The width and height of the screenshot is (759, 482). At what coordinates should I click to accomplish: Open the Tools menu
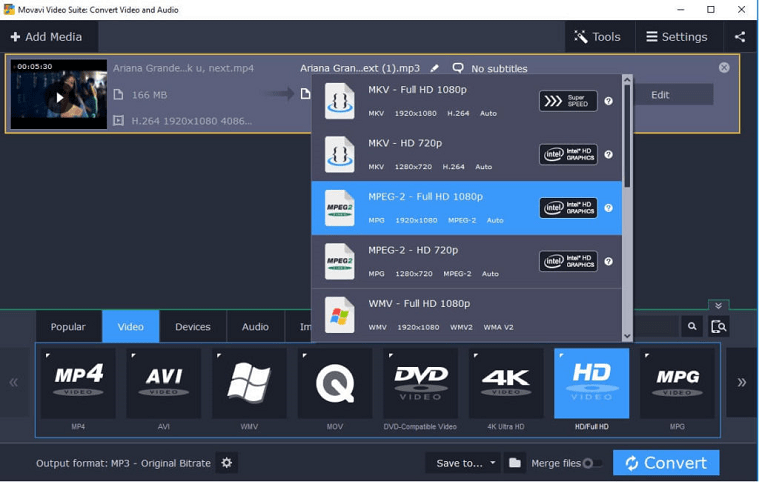coord(598,37)
